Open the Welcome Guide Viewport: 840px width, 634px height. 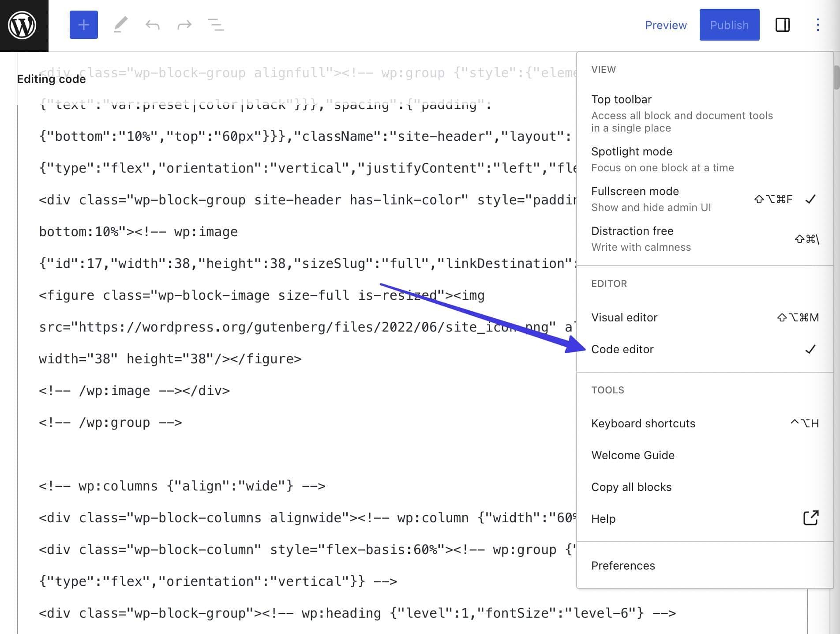coord(633,455)
